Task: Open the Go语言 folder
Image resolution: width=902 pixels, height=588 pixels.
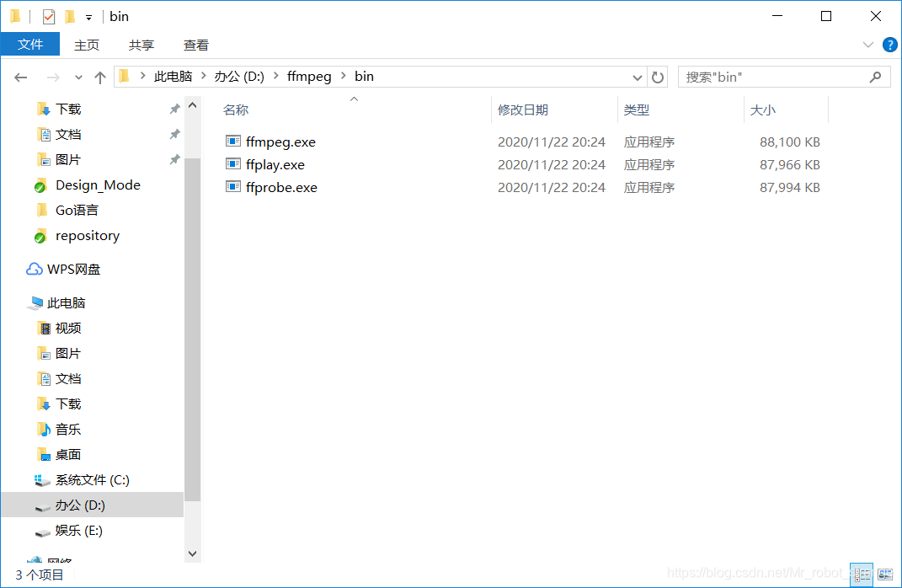Action: click(x=77, y=211)
